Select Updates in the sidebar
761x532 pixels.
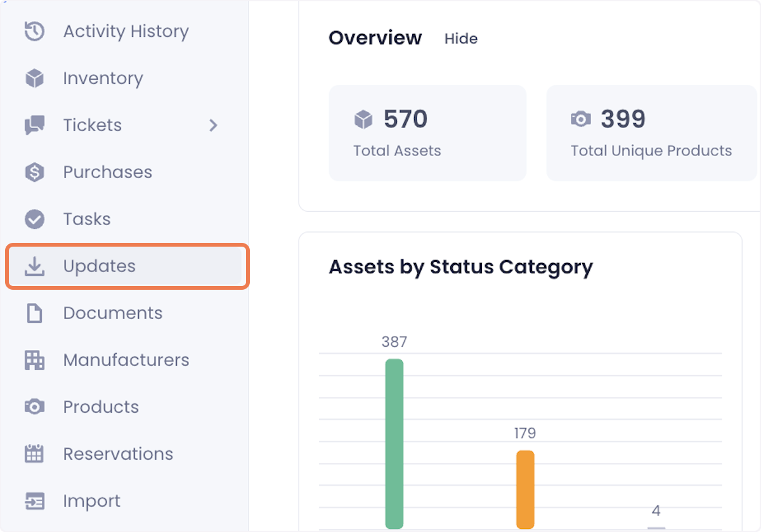coord(127,266)
